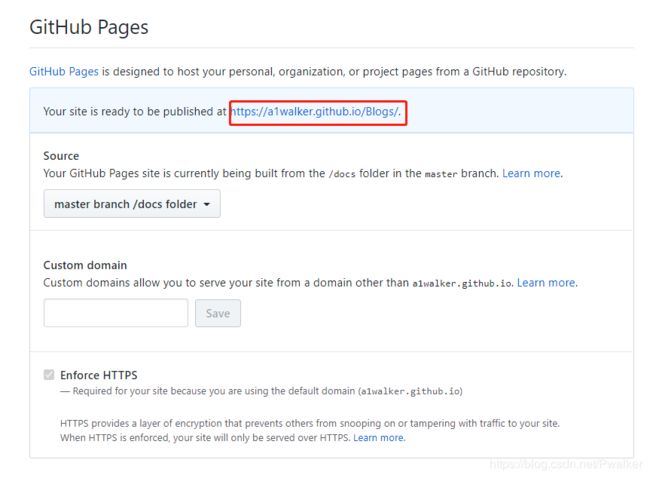Click Learn more in Source section

[532, 173]
